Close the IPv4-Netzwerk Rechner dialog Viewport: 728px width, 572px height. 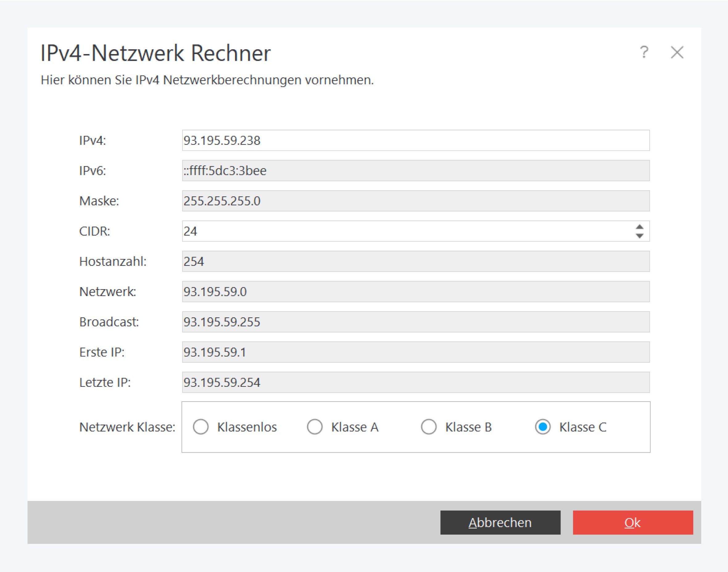677,52
